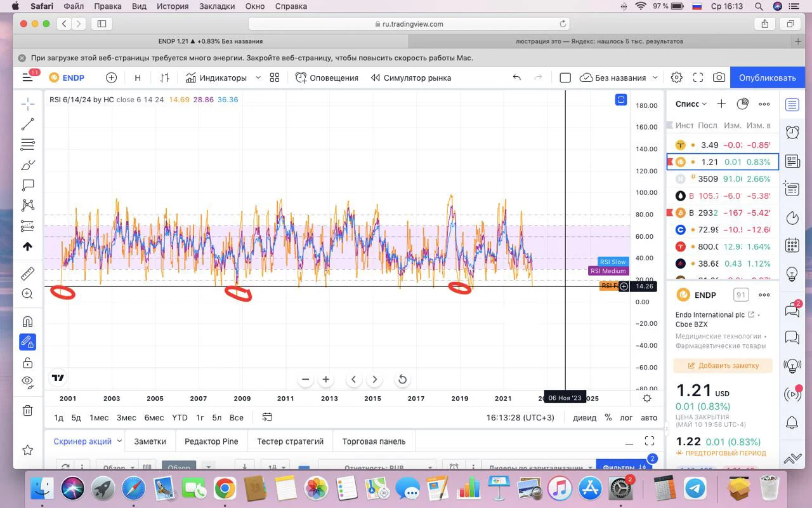Expand the Индикаторы dropdown arrow

(x=258, y=77)
